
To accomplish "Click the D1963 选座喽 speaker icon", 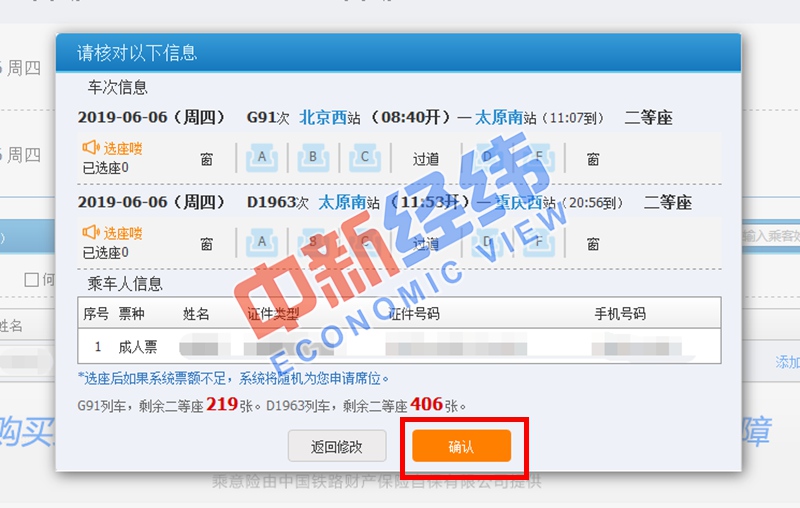I will 91,233.
